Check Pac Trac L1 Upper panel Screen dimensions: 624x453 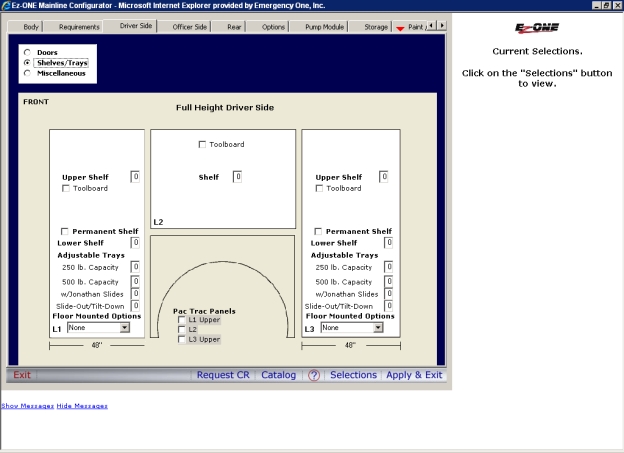[181, 320]
